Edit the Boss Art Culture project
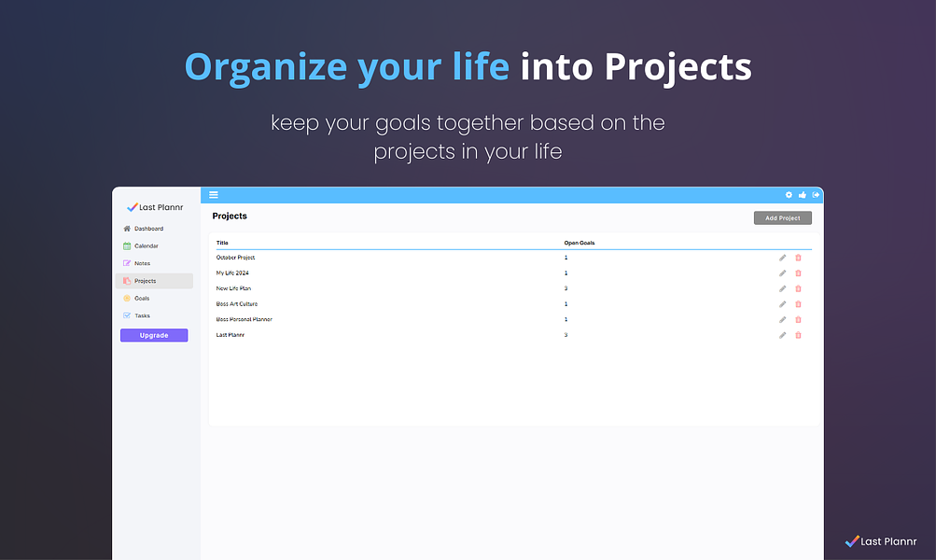Screen dimensions: 936x560 tap(783, 304)
